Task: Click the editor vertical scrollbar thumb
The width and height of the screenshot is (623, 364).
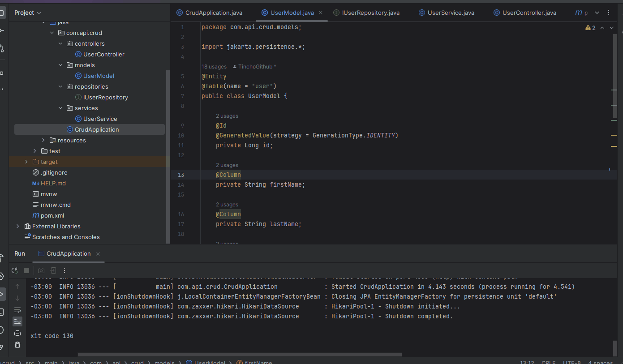Action: [614, 77]
